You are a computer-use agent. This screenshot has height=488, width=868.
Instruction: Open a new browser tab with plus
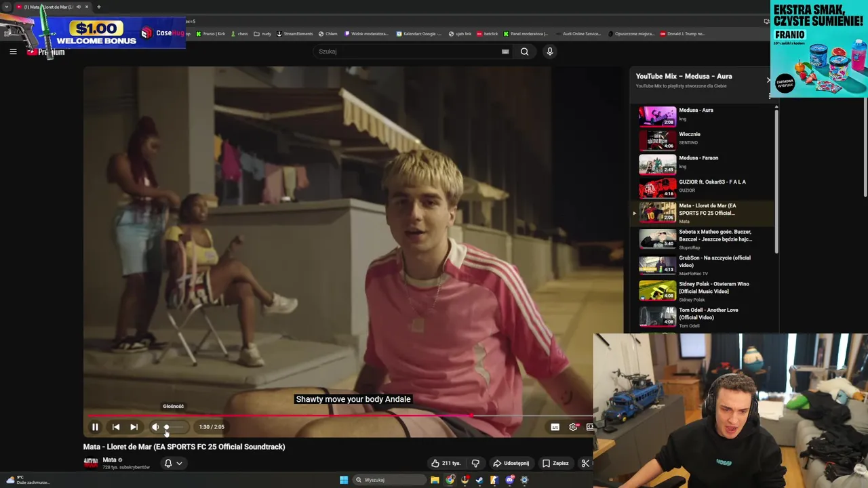(98, 7)
